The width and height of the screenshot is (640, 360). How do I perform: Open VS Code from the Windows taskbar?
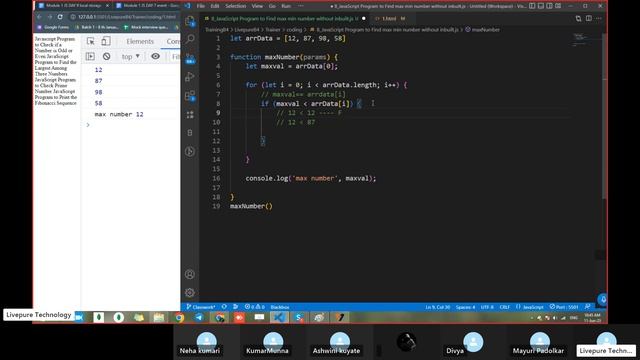[x=279, y=317]
